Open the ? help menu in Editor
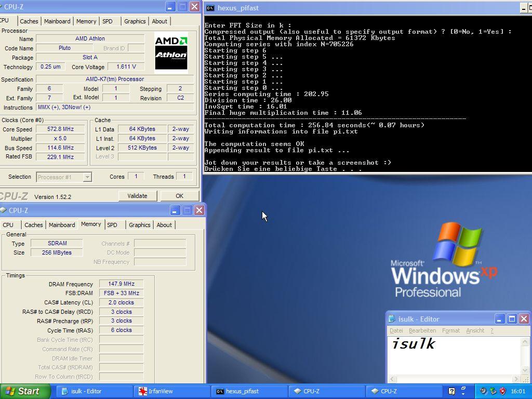Viewport: 532px width, 399px height. 492,330
